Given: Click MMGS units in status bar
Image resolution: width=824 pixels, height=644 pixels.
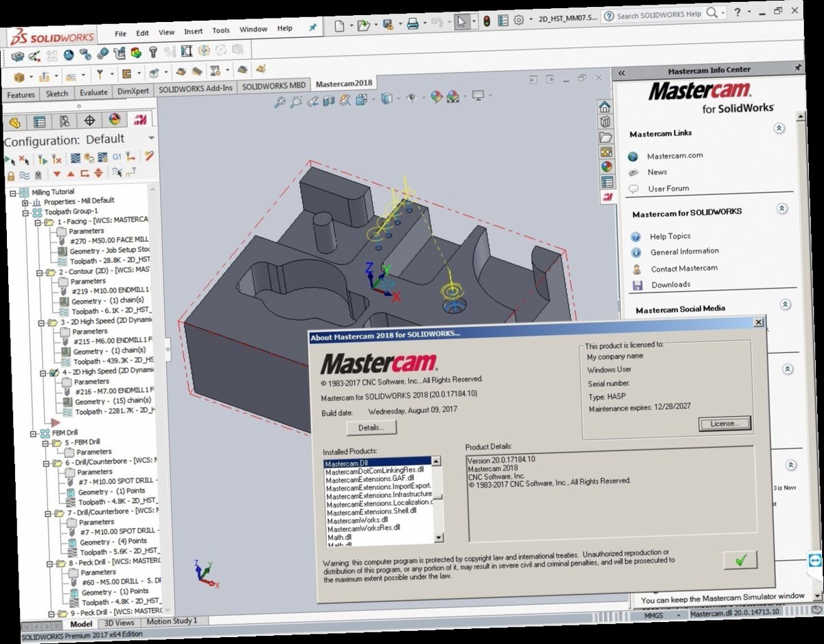Looking at the screenshot, I should click(x=652, y=617).
